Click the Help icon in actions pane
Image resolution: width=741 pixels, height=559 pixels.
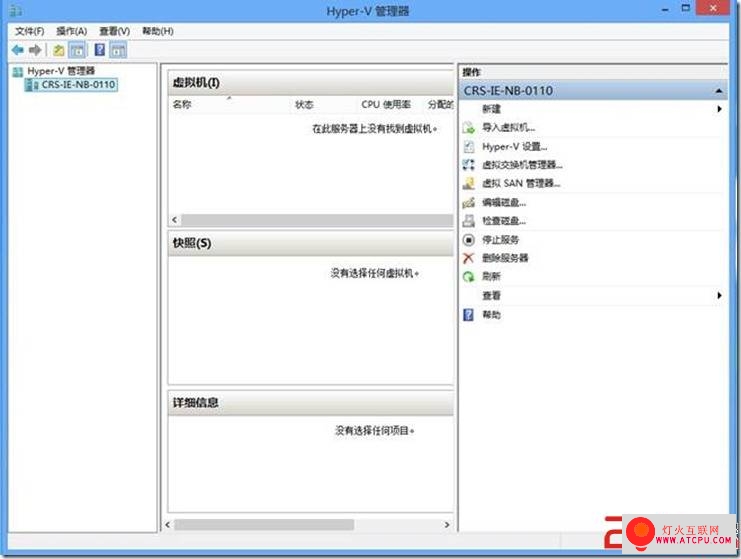pos(468,314)
